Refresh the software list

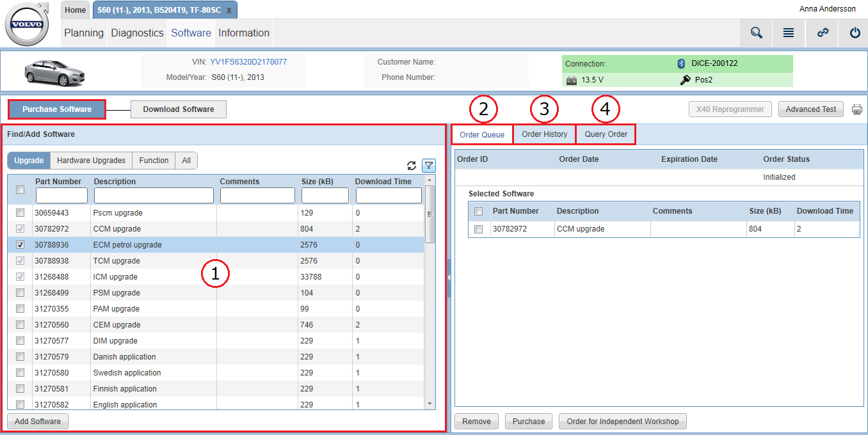click(412, 165)
